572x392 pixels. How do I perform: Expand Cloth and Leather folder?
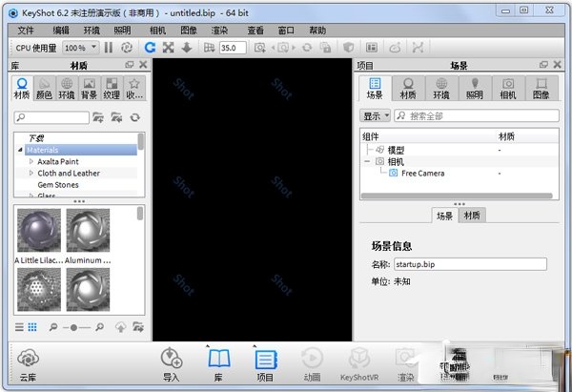tap(31, 173)
